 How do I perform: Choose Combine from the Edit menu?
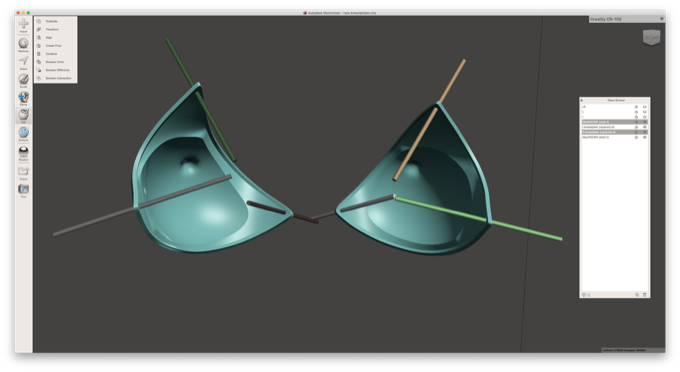[x=52, y=54]
